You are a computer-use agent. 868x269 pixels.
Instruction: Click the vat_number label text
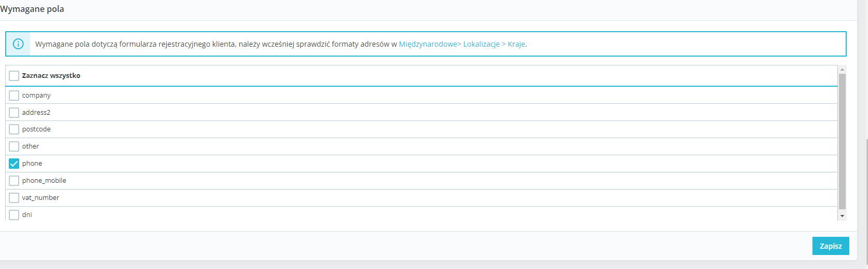click(x=40, y=198)
